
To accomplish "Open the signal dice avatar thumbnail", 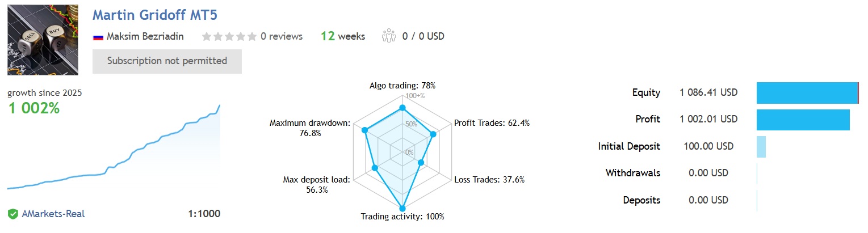I will tap(43, 40).
